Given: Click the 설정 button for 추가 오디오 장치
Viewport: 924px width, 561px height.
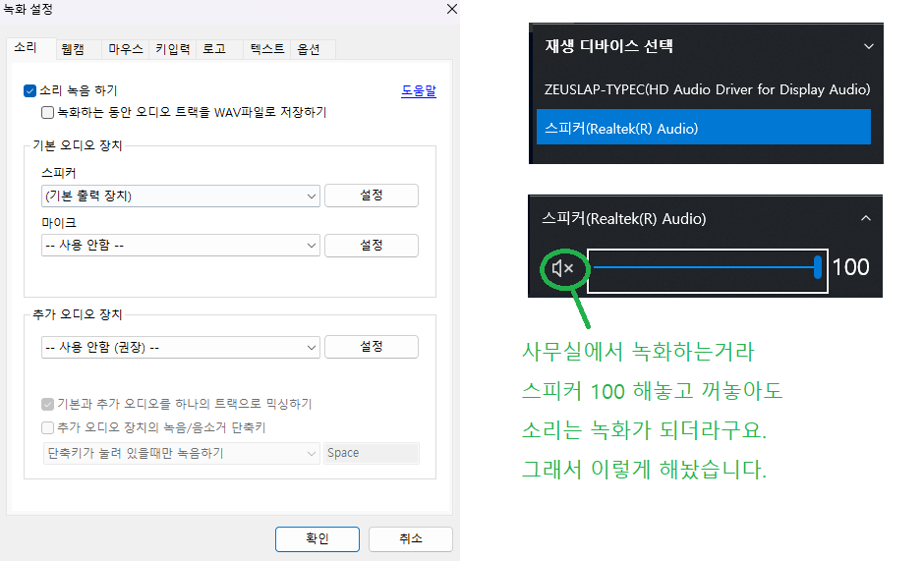Looking at the screenshot, I should (x=372, y=347).
